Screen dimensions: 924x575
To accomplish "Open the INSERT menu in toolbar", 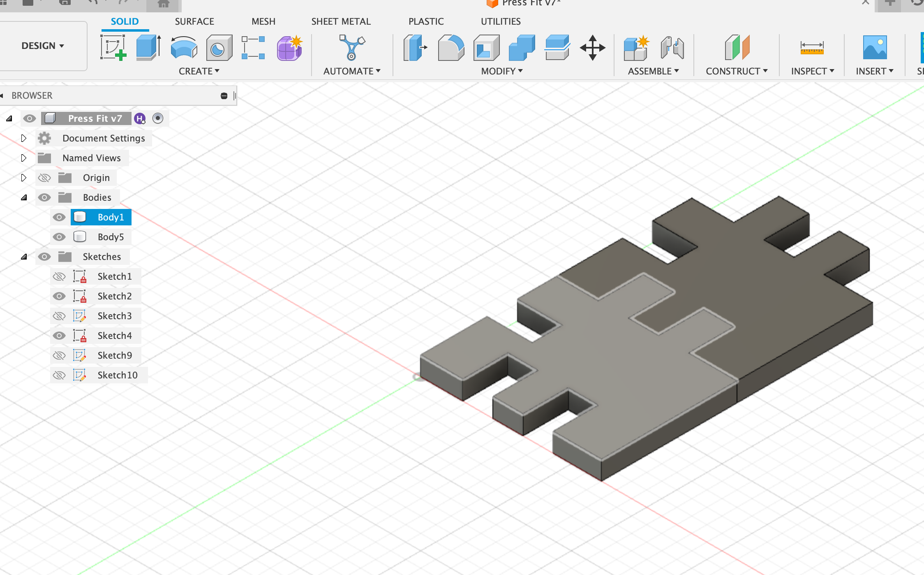I will pos(874,71).
